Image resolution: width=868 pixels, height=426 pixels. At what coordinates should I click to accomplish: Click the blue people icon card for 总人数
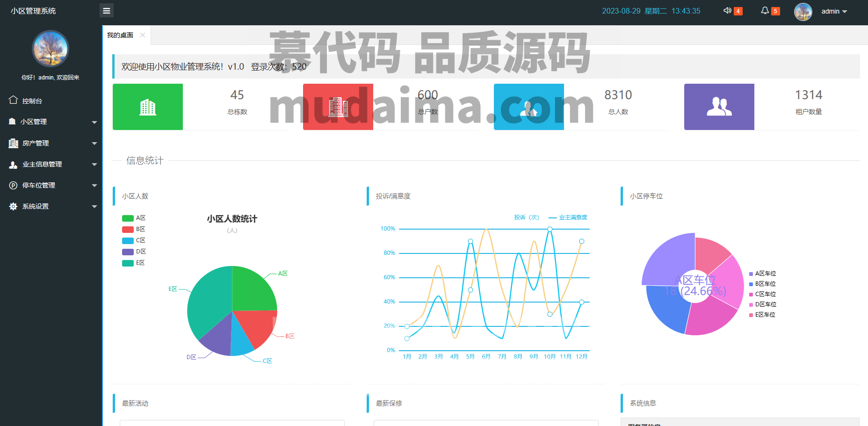pos(529,107)
